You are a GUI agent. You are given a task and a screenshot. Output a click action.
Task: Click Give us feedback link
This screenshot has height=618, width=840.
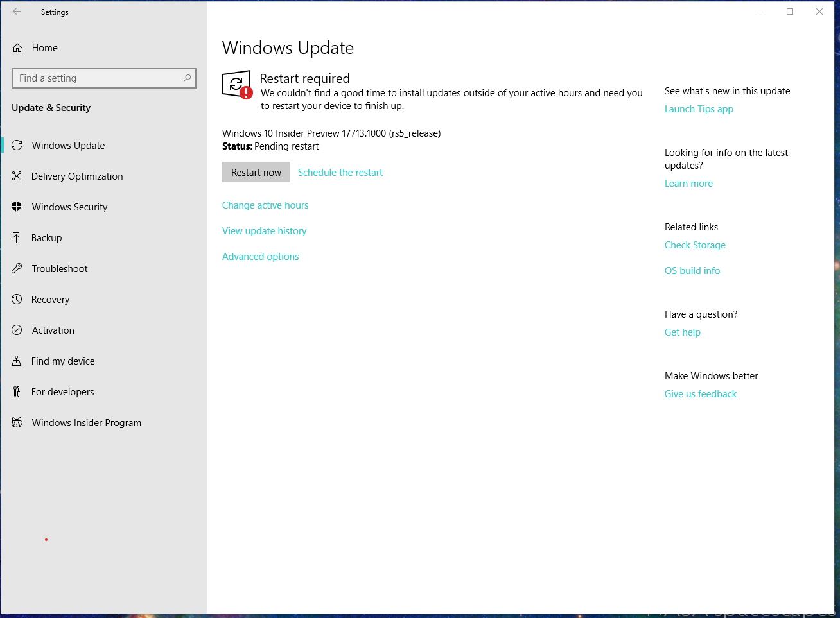pyautogui.click(x=701, y=394)
